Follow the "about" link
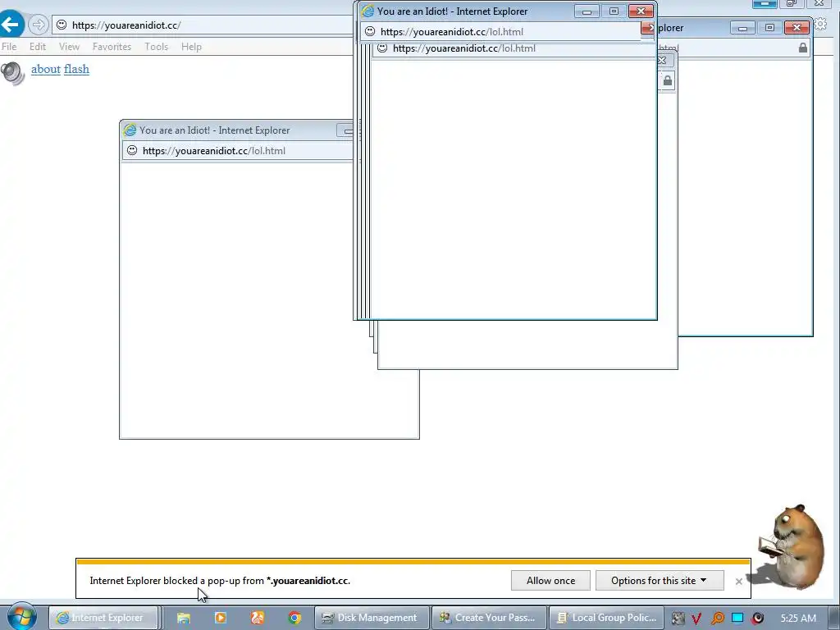The height and width of the screenshot is (630, 840). point(46,69)
